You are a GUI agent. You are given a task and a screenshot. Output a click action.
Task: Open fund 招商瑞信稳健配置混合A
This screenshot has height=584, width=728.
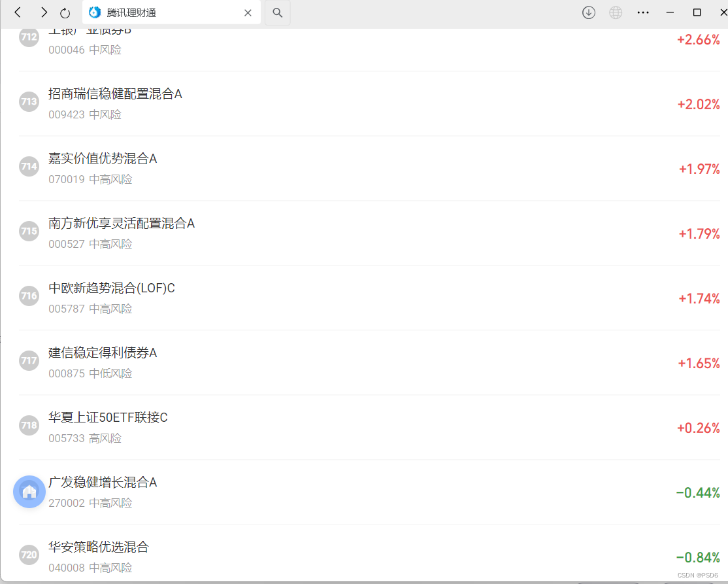[115, 94]
